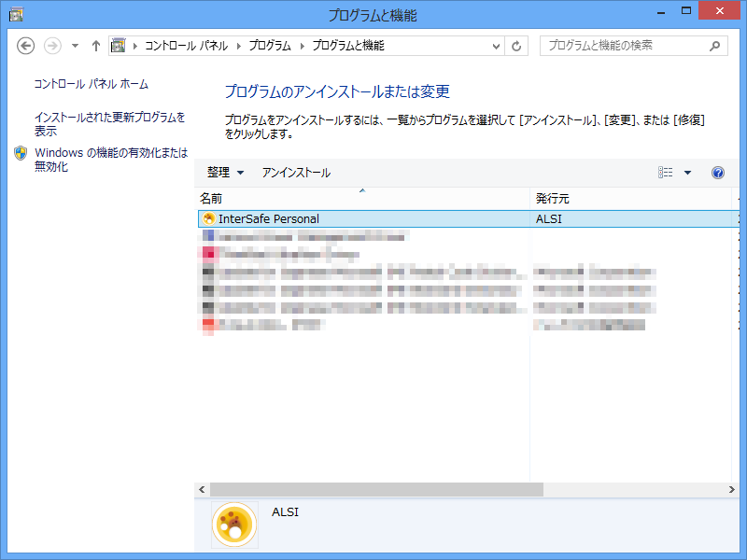
Task: Open the 整理 menu
Action: pyautogui.click(x=225, y=173)
